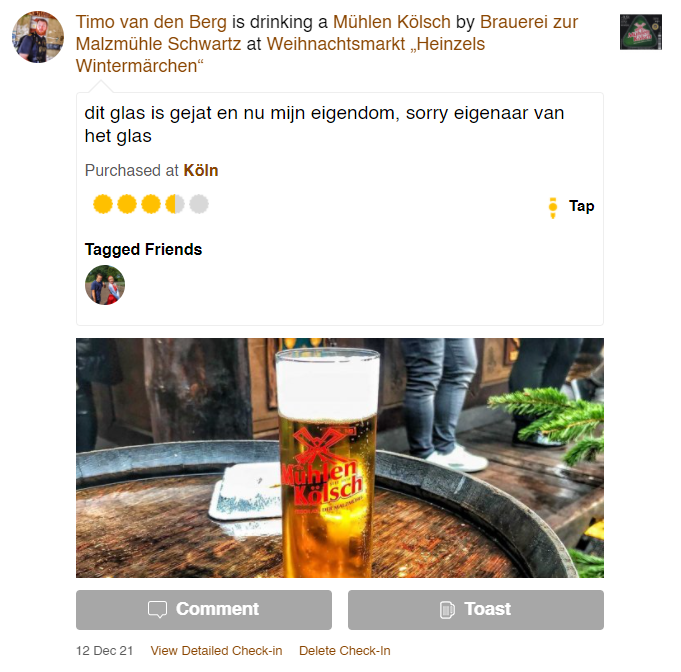This screenshot has width=681, height=672.
Task: Click the grey fifth rating dot
Action: point(199,204)
